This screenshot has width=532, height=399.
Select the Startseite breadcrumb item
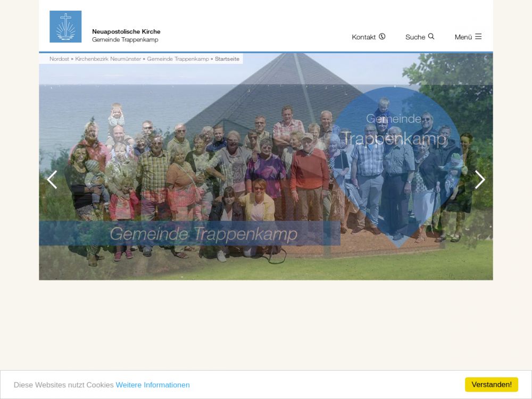[x=227, y=59]
